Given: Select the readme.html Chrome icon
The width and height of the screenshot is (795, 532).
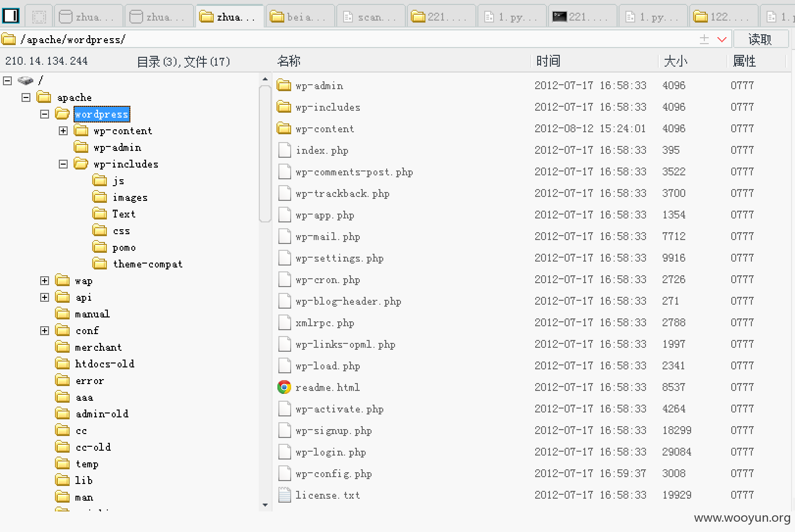Looking at the screenshot, I should click(x=284, y=387).
